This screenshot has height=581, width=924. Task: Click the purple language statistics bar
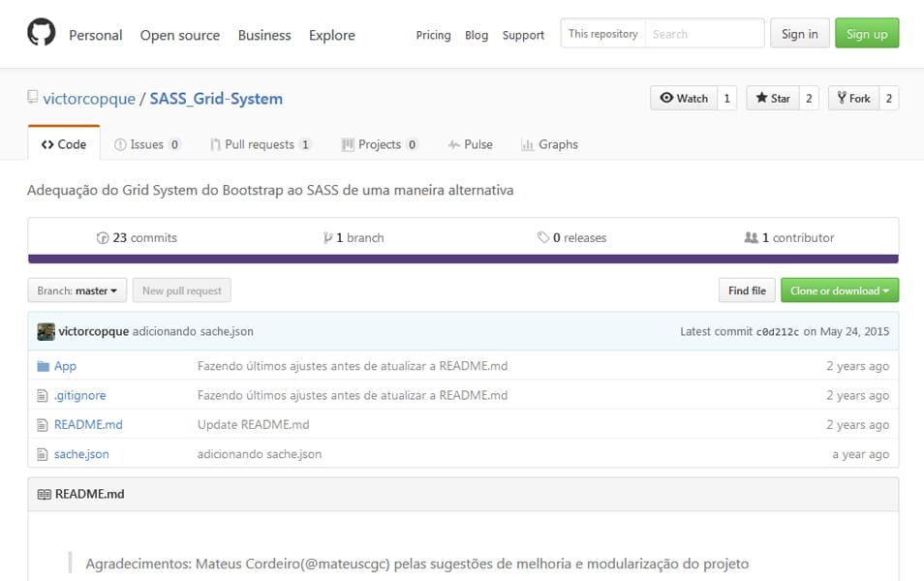[x=462, y=258]
